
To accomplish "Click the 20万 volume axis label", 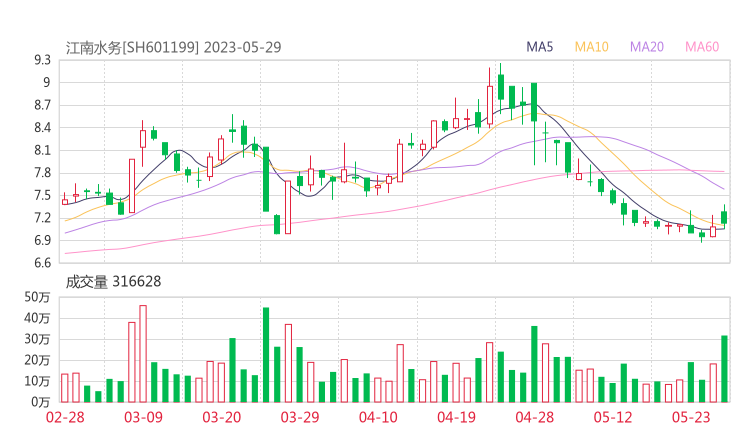I will point(37,360).
